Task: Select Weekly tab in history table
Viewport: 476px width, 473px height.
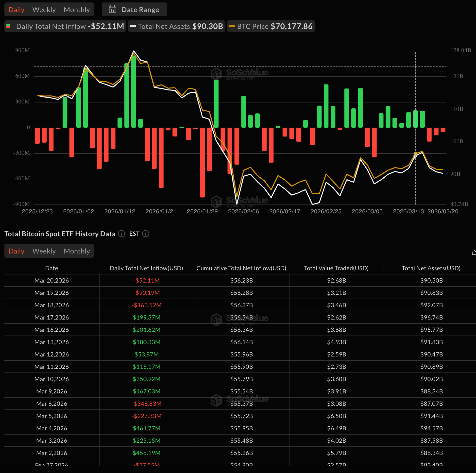Action: (44, 251)
